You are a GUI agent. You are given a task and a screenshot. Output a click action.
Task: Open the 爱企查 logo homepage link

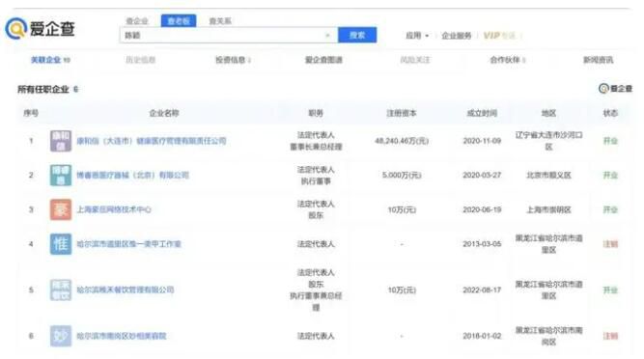coord(40,28)
